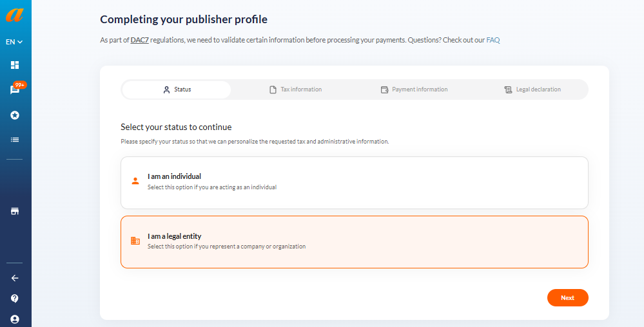Click the orange logo at top left
Viewport: 644px width, 327px height.
coord(14,15)
